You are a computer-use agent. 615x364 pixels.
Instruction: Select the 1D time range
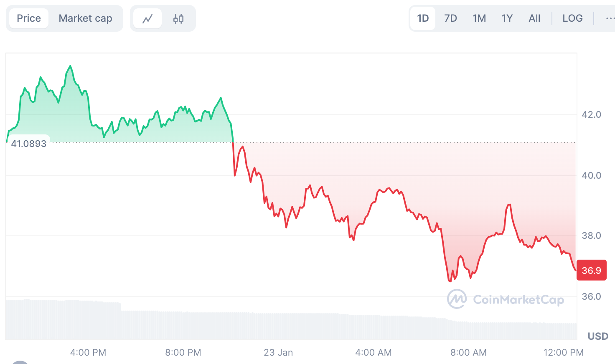423,18
